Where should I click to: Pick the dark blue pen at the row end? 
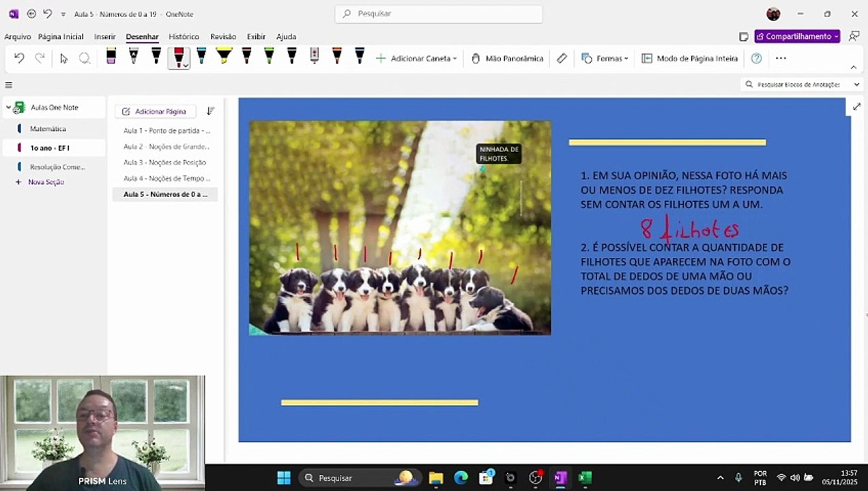(360, 57)
